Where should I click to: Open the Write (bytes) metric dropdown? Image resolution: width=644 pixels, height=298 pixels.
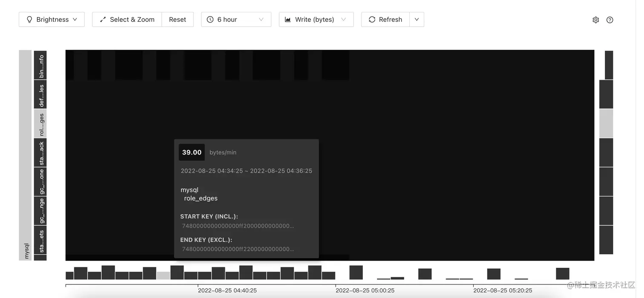[316, 20]
